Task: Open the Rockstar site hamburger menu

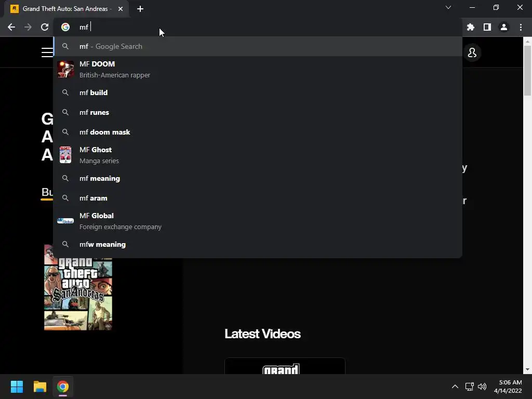Action: click(x=47, y=52)
